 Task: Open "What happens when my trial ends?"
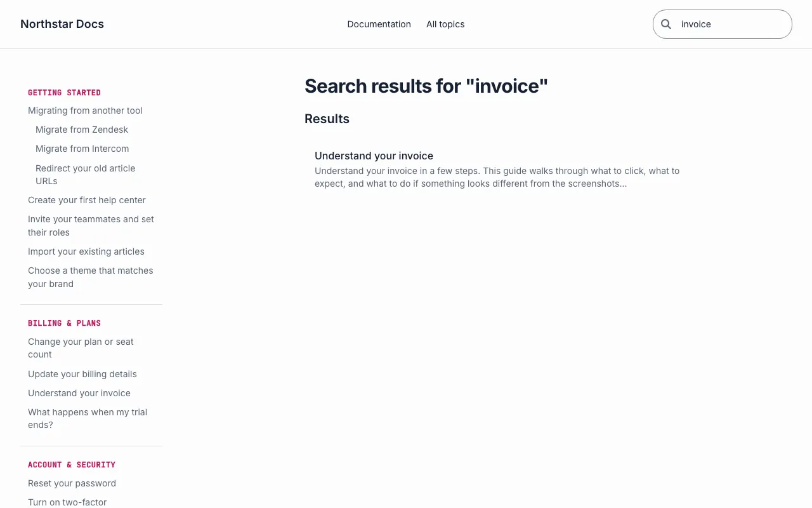pos(88,418)
